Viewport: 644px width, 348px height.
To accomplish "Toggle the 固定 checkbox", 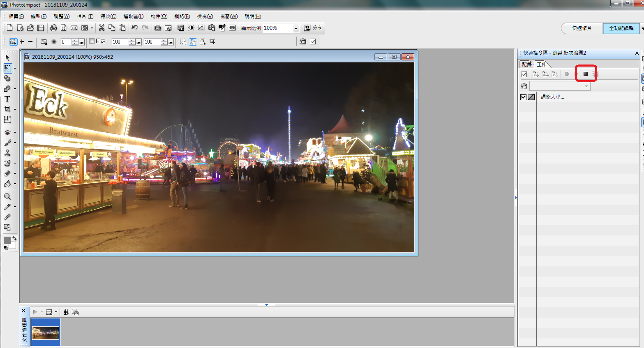I will pos(92,41).
